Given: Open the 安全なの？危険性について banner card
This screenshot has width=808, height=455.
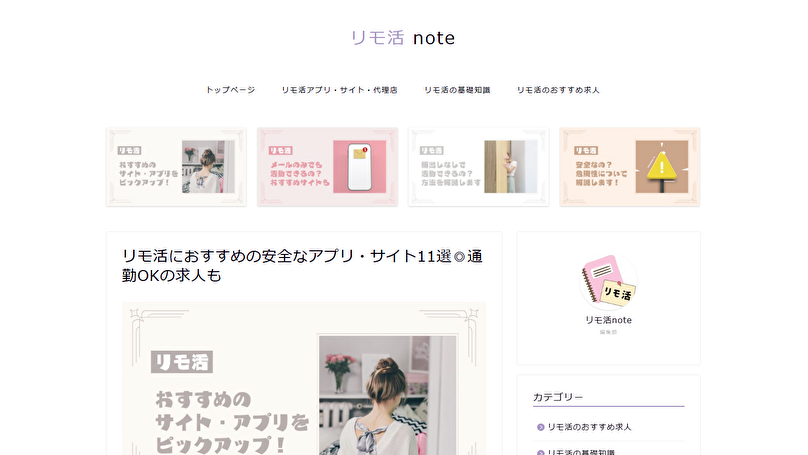Looking at the screenshot, I should coord(630,167).
